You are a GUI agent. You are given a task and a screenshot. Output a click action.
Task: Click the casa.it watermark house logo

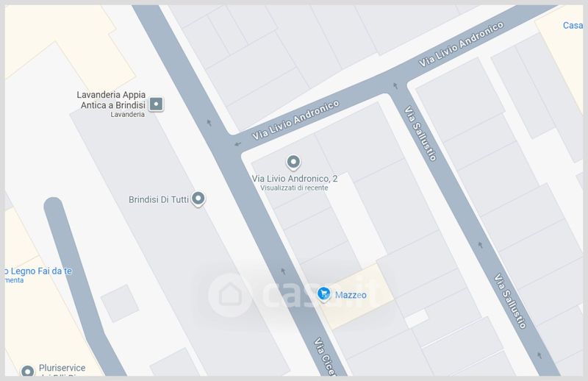230,295
